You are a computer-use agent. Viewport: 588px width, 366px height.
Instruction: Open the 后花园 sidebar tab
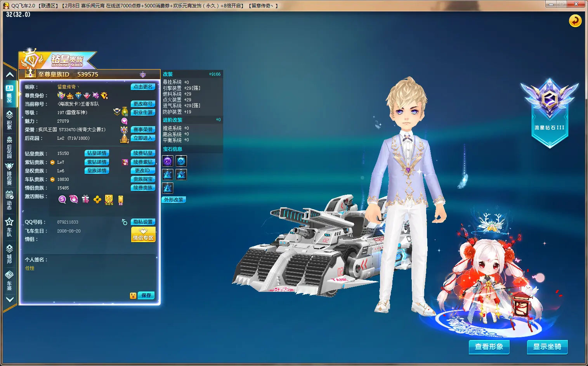point(9,147)
